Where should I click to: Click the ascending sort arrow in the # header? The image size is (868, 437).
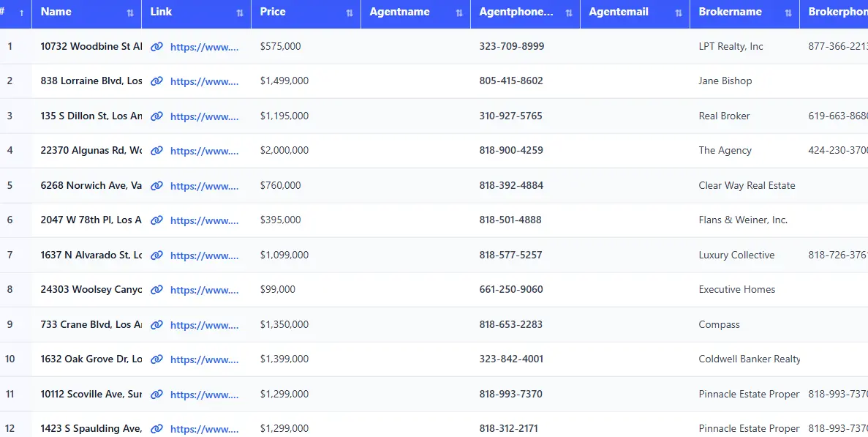point(20,12)
